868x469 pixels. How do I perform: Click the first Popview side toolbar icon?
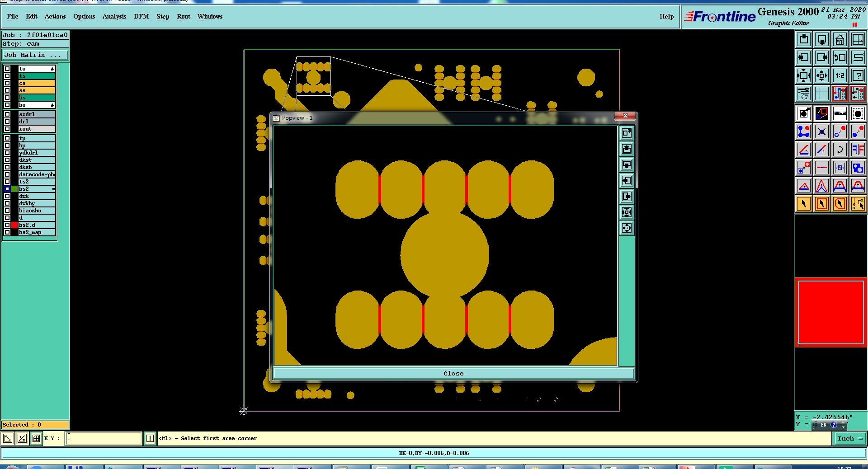[x=627, y=133]
